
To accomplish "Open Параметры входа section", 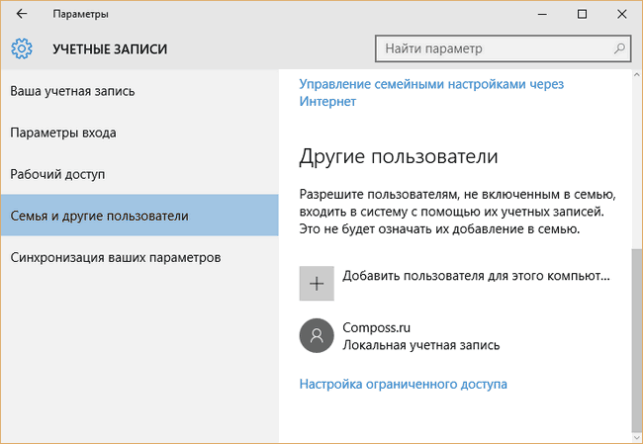I will pyautogui.click(x=139, y=132).
